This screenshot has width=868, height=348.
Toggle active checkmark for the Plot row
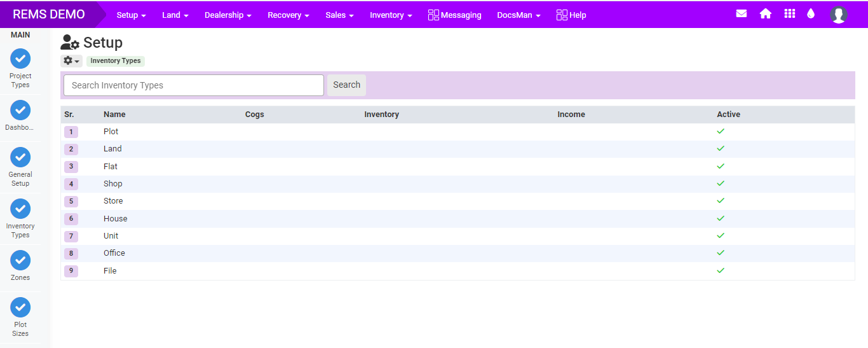[x=720, y=131]
